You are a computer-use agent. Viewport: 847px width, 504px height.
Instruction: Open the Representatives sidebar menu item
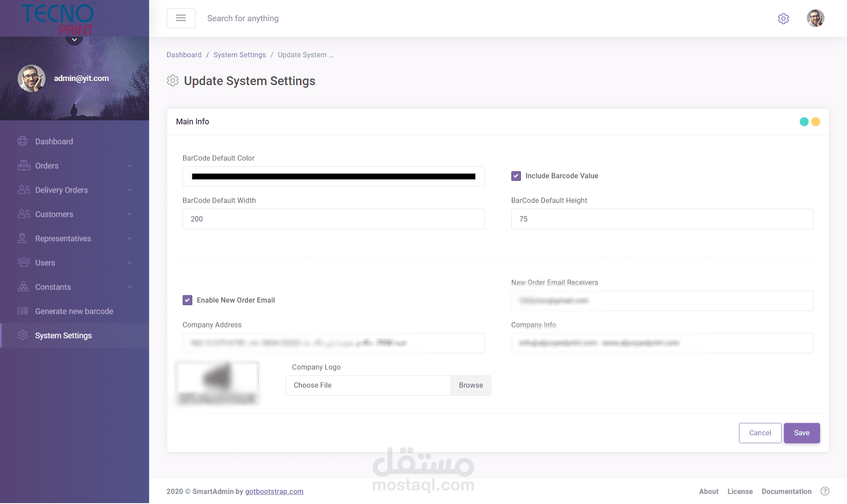(63, 239)
